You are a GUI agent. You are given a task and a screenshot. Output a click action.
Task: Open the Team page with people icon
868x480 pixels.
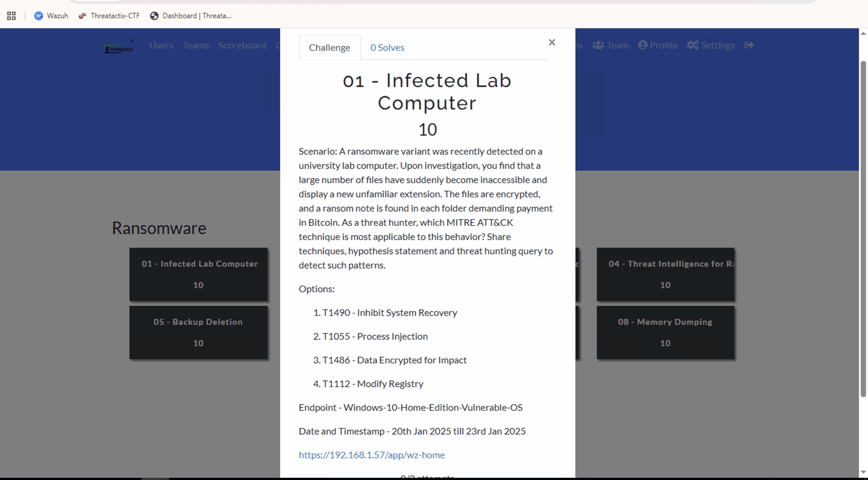(610, 45)
